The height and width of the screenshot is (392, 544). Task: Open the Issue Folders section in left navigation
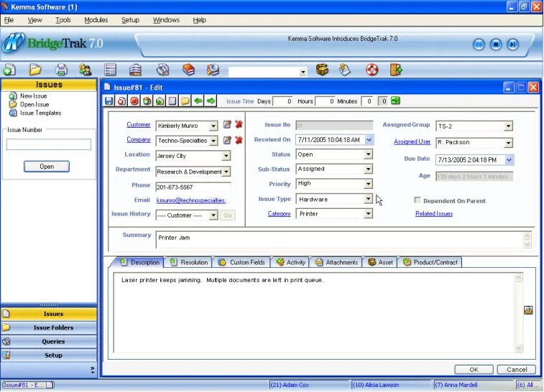(x=49, y=327)
